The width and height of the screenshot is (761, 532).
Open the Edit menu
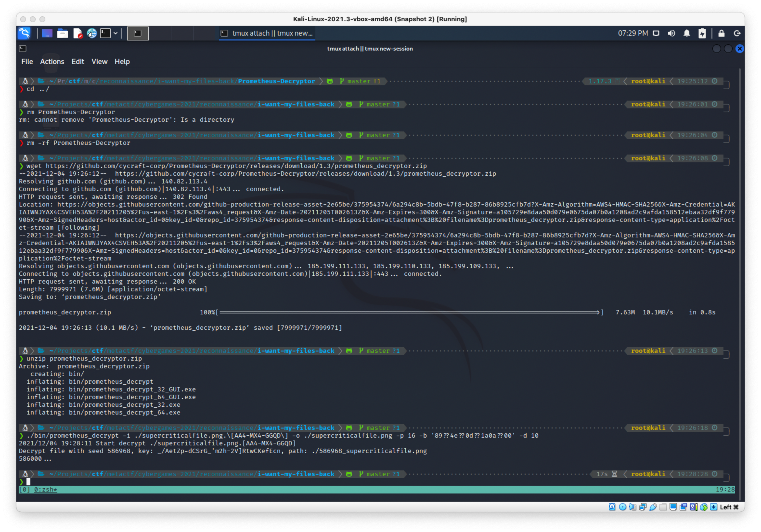click(x=77, y=62)
